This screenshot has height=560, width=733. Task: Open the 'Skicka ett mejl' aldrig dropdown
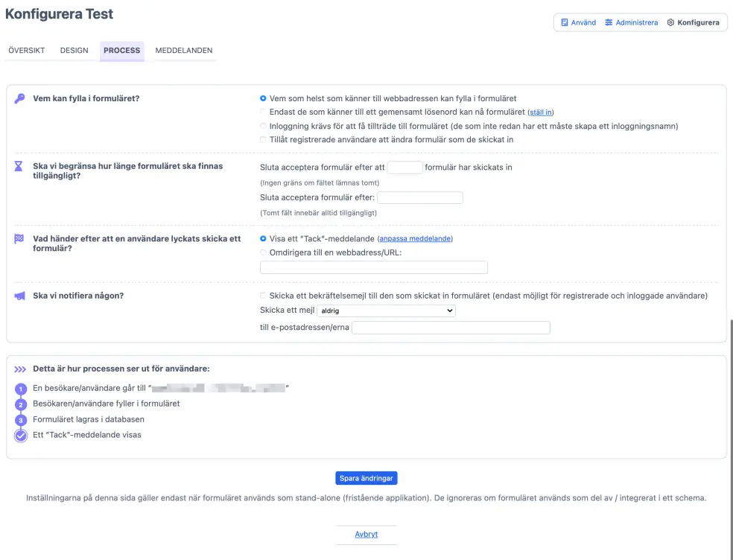click(x=386, y=311)
